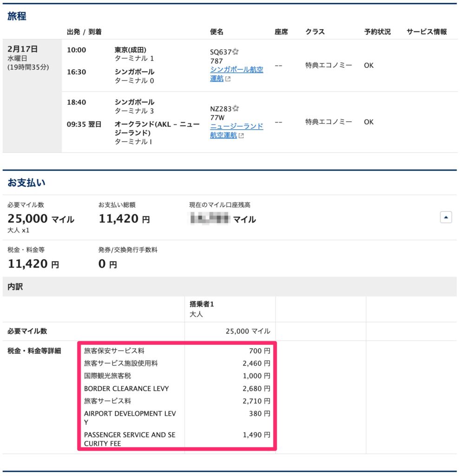
Task: Click the BORDER CLEARANCE LEVY row
Action: [x=177, y=388]
